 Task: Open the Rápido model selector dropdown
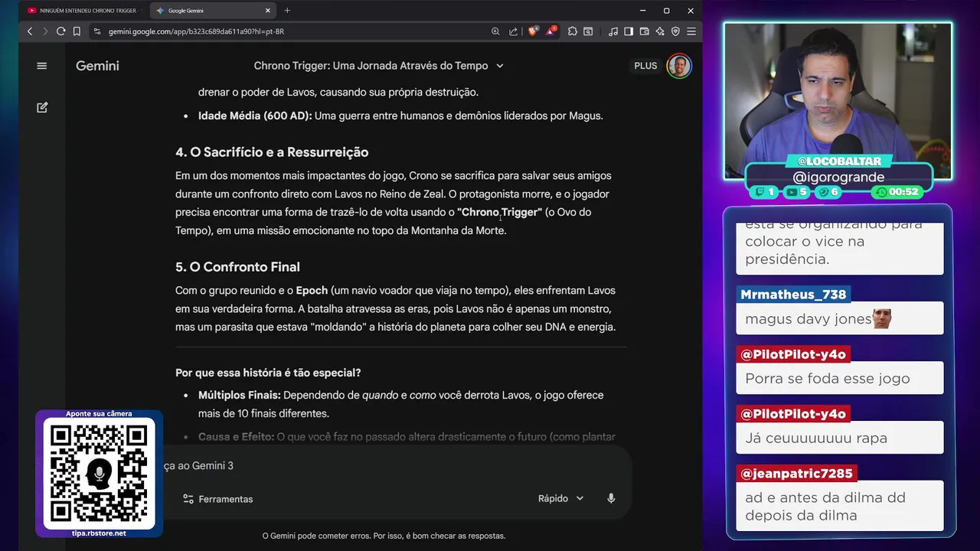pos(560,498)
